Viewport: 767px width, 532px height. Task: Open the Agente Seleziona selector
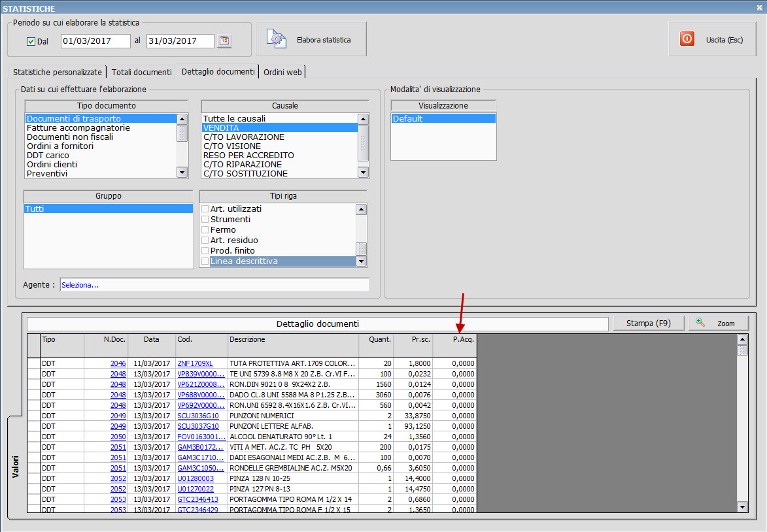pos(214,284)
